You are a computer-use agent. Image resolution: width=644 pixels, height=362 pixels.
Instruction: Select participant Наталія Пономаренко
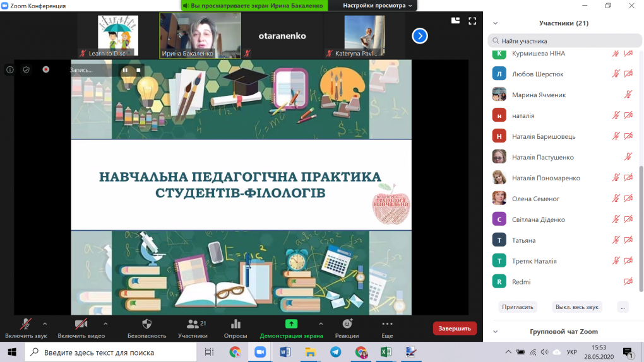563,178
